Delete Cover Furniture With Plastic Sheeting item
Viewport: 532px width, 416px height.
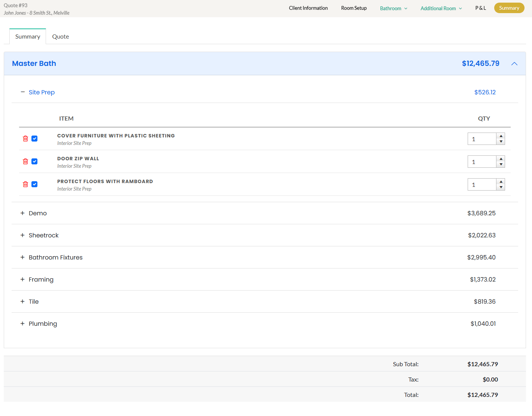click(25, 139)
